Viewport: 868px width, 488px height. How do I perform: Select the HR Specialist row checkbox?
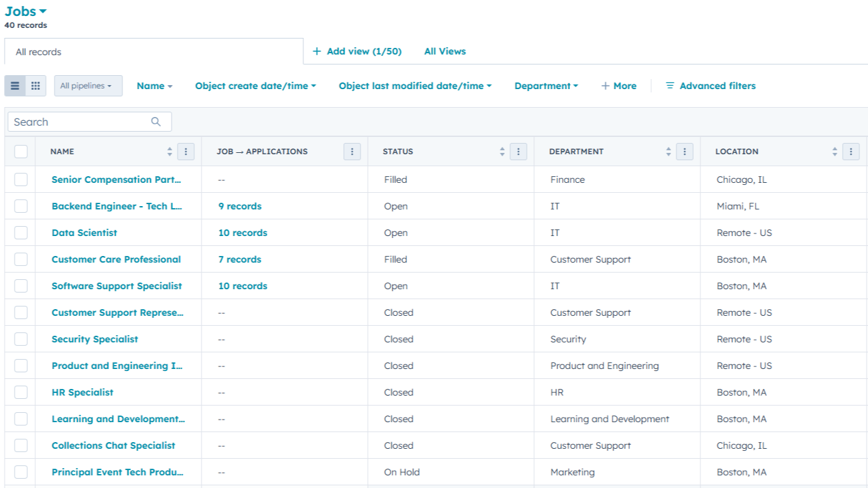click(x=21, y=392)
